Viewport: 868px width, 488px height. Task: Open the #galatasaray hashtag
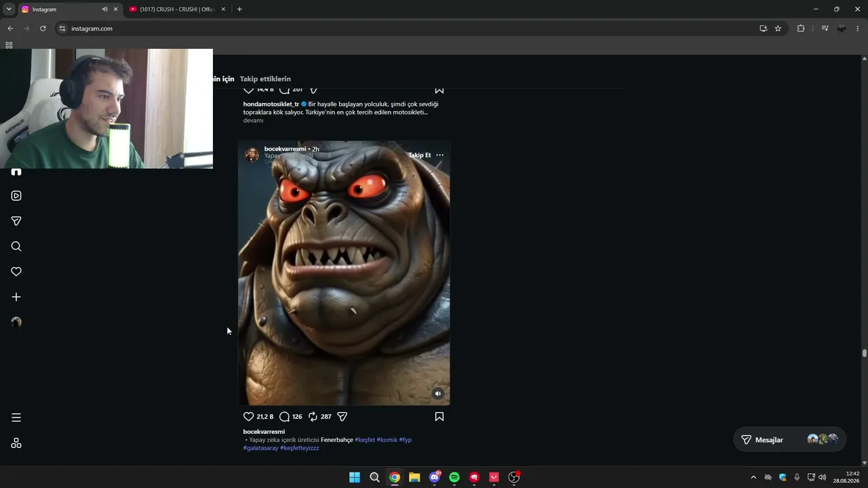coord(261,448)
